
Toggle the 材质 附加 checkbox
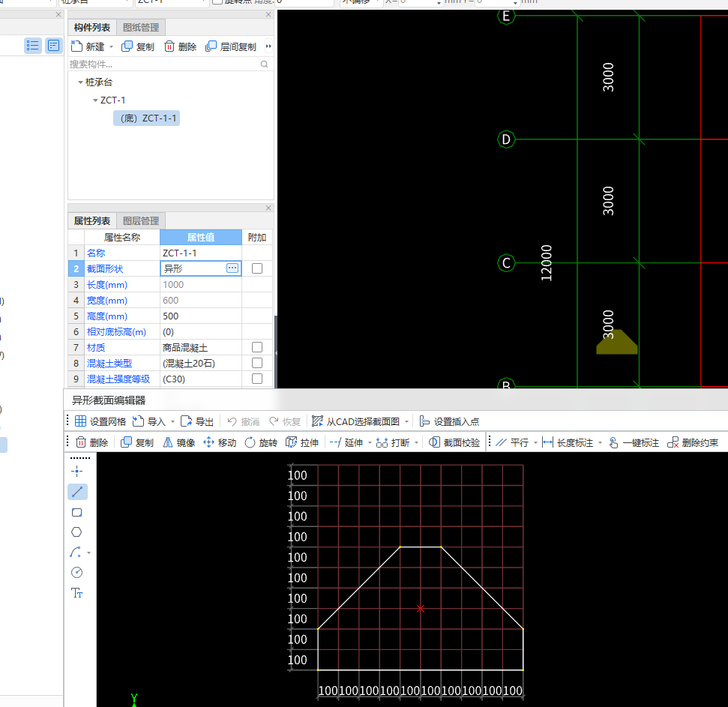(256, 347)
